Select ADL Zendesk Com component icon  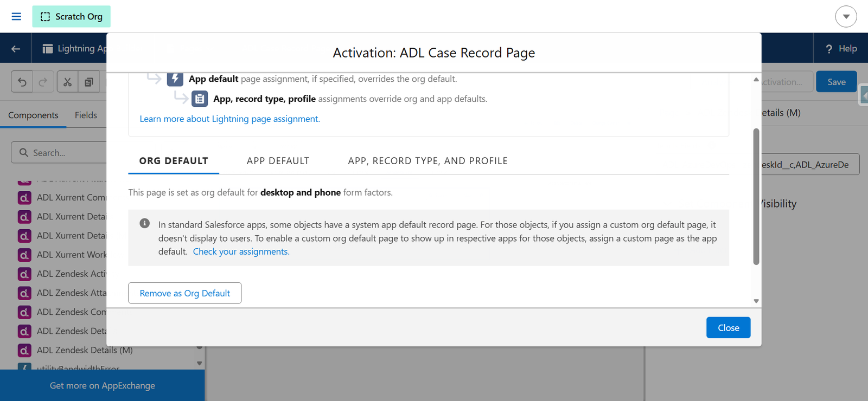24,312
